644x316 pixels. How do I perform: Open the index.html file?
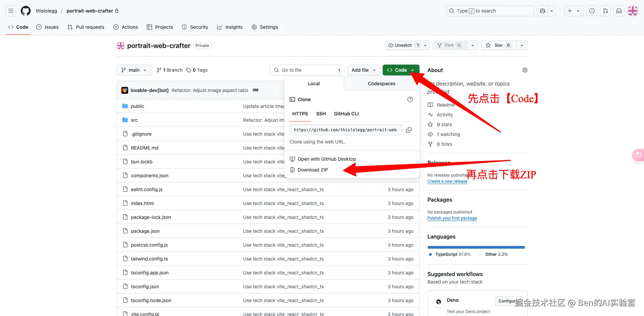[x=142, y=203]
